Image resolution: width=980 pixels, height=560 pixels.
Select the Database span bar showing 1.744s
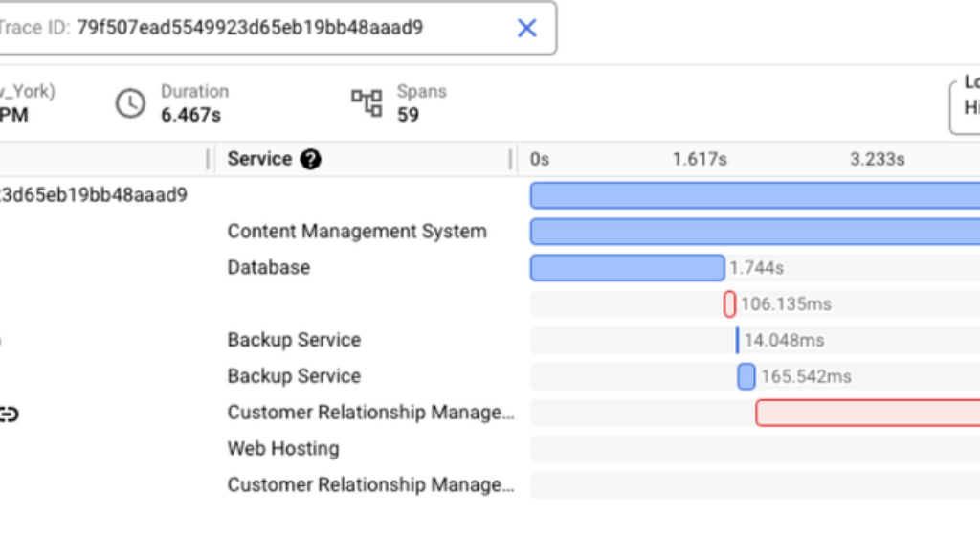[x=627, y=268]
